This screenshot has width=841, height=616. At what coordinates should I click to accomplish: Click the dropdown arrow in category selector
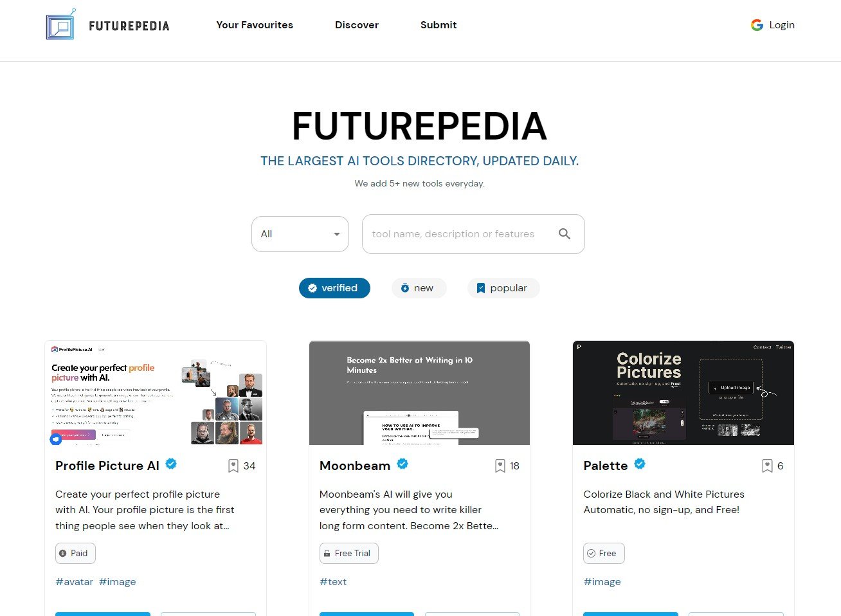pos(336,234)
